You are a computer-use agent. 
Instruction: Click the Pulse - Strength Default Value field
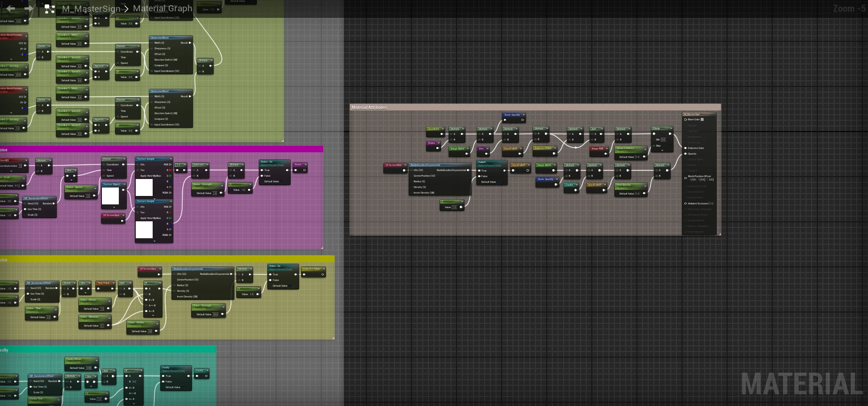[x=216, y=314]
